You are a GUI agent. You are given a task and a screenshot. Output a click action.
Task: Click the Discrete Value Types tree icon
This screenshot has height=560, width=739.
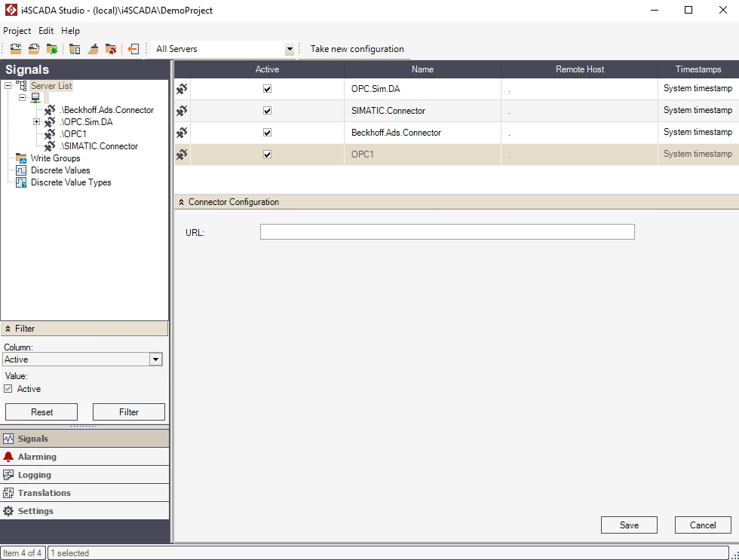pos(22,182)
